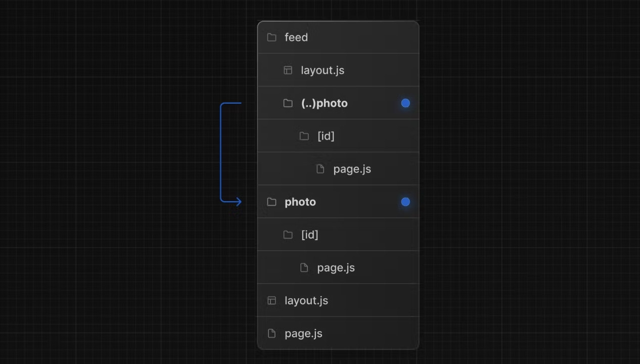
Task: Click folder icon of [id] under (..)photo
Action: tap(304, 136)
